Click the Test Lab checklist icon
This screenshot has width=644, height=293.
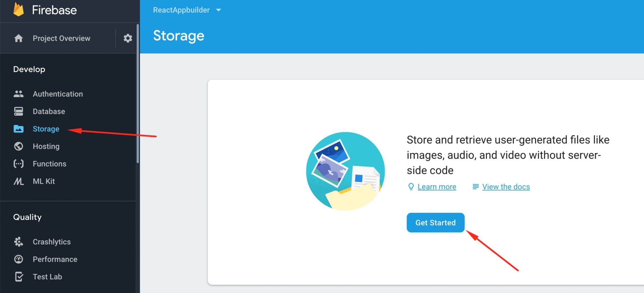19,277
